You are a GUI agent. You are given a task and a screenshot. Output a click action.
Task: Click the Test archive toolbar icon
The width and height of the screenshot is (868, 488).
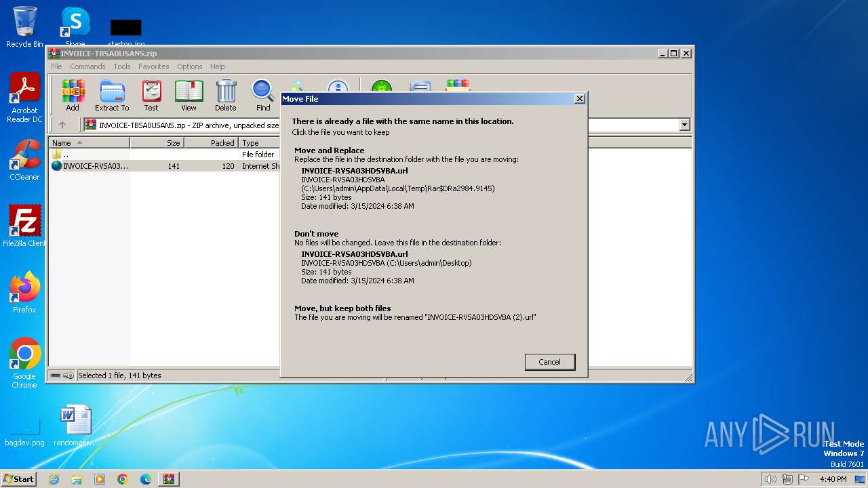click(x=151, y=96)
